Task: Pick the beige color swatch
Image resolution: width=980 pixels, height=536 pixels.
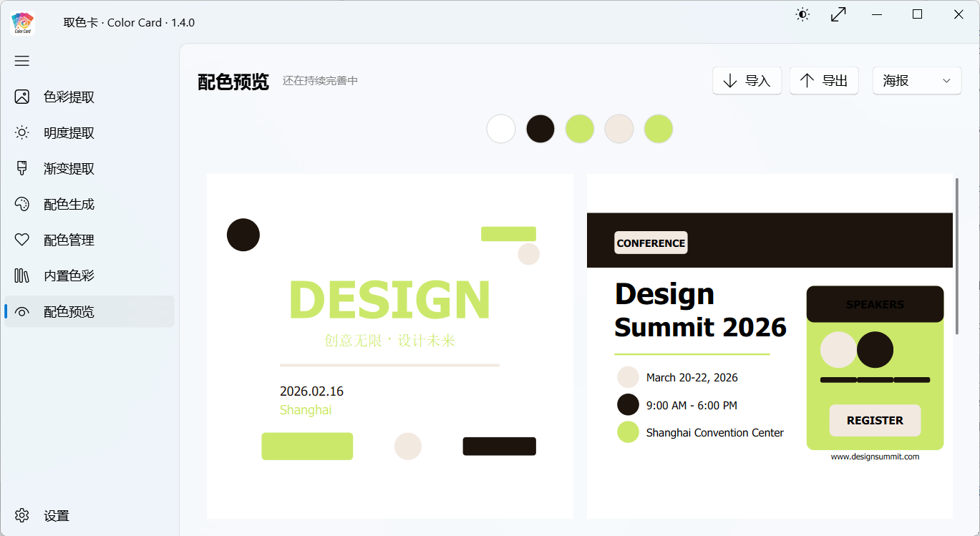Action: [x=619, y=129]
